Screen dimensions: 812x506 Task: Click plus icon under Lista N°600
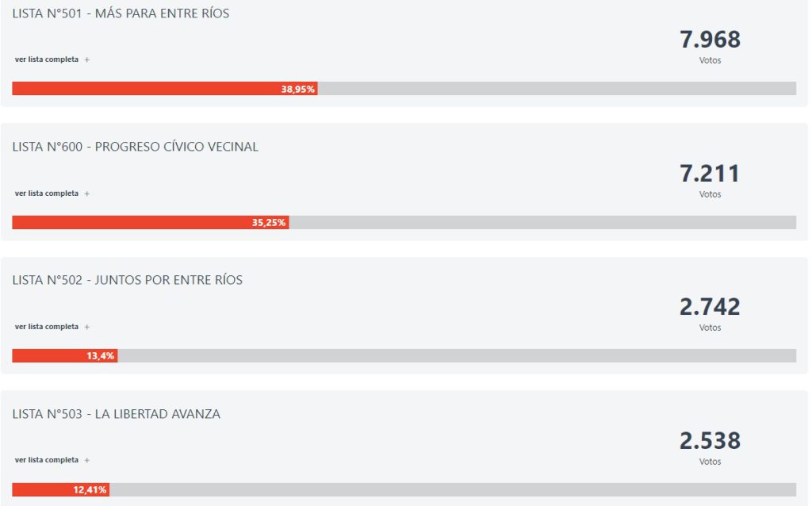click(87, 194)
